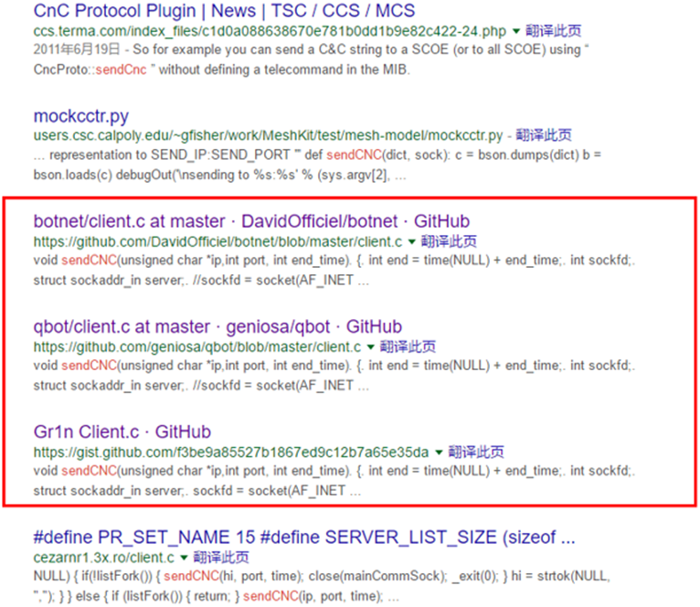This screenshot has height=607, width=700.
Task: Open qbot/client.c geniosa GitHub result
Action: (217, 327)
